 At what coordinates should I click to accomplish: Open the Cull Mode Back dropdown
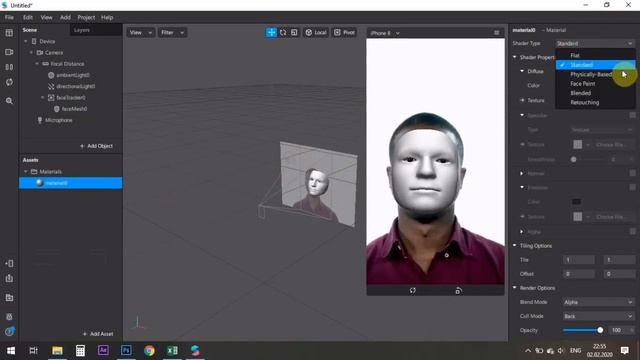[x=598, y=316]
